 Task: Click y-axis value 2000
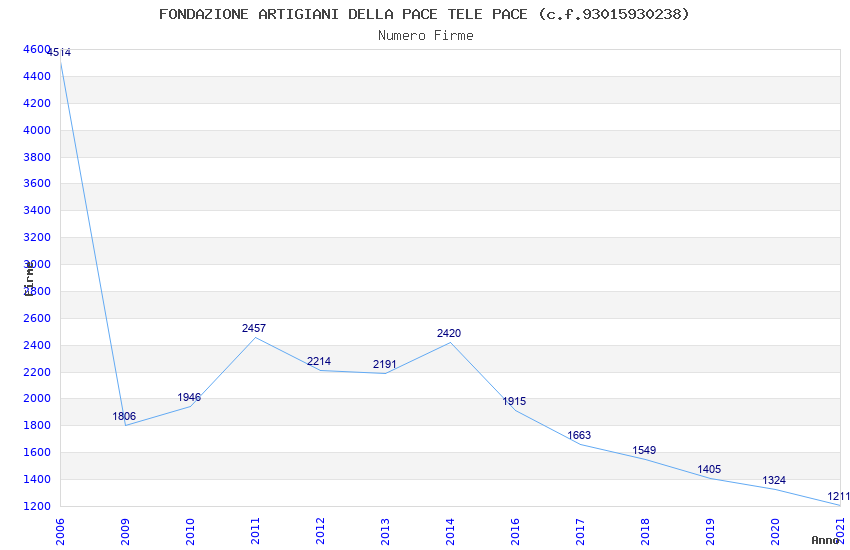(37, 398)
